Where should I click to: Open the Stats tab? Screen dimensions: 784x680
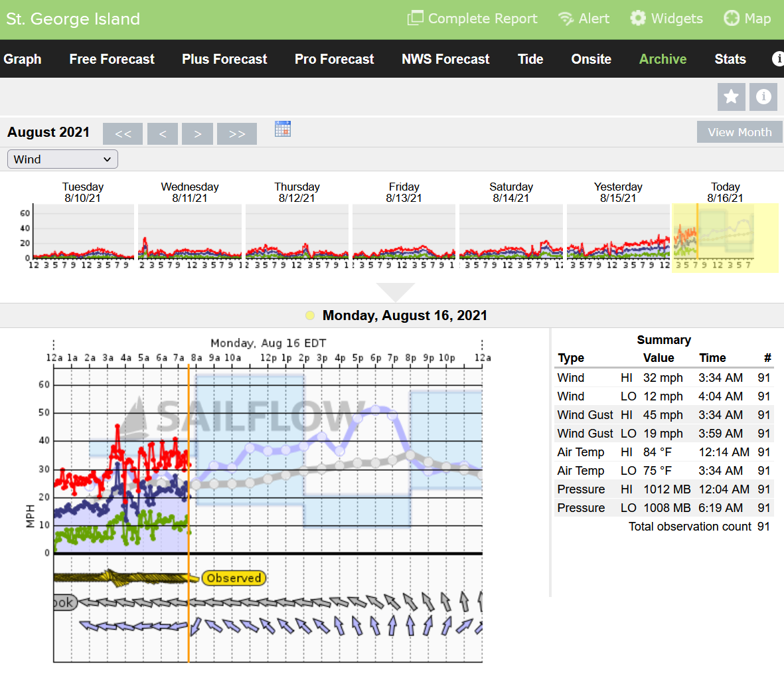pos(730,59)
